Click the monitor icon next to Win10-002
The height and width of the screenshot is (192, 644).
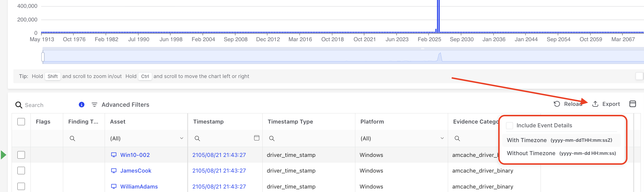tap(114, 155)
